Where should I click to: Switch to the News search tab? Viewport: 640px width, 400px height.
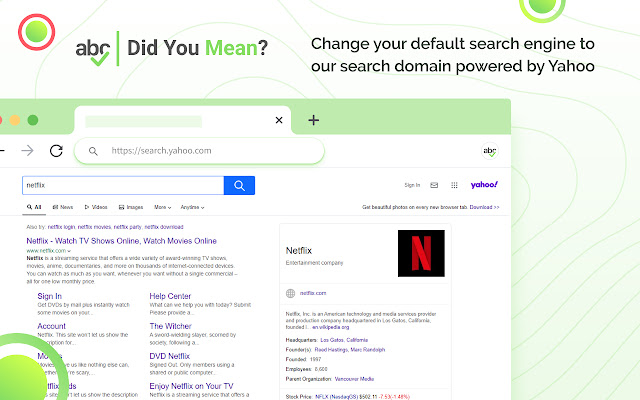(62, 207)
